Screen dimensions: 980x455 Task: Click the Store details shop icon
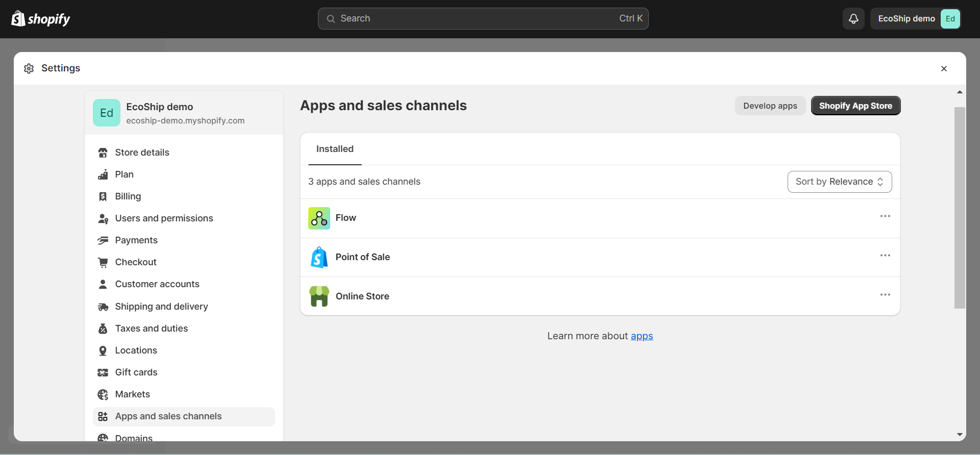point(103,153)
